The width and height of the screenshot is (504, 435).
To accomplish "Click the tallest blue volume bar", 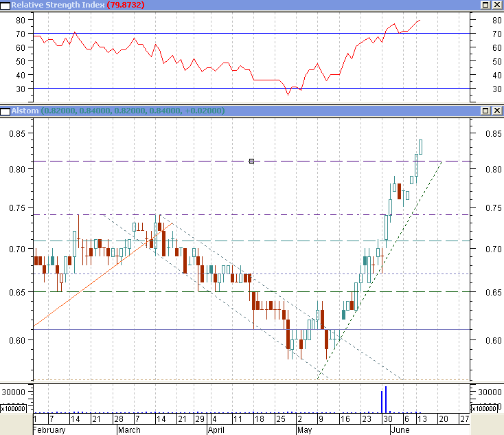I will coord(386,399).
